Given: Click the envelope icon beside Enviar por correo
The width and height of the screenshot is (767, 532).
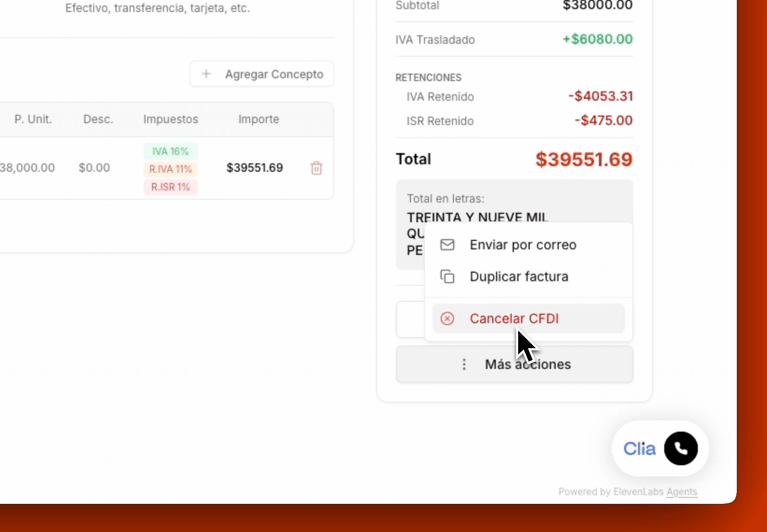Looking at the screenshot, I should pyautogui.click(x=448, y=245).
